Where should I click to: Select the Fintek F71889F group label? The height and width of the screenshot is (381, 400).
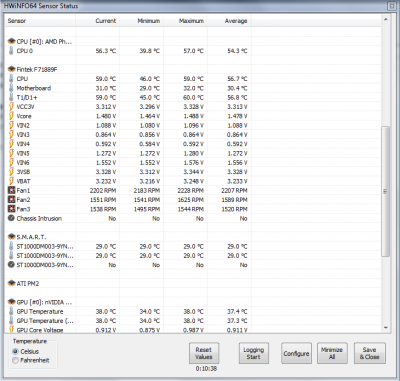(37, 69)
